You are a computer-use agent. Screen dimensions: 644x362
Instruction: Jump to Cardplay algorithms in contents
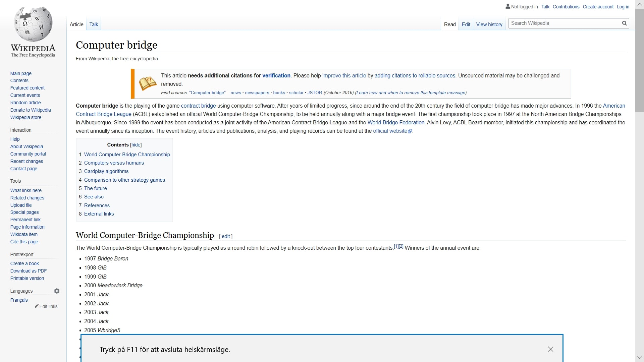pos(106,171)
